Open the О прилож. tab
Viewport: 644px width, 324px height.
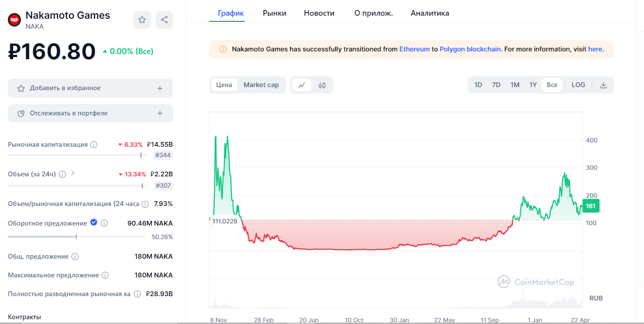374,13
